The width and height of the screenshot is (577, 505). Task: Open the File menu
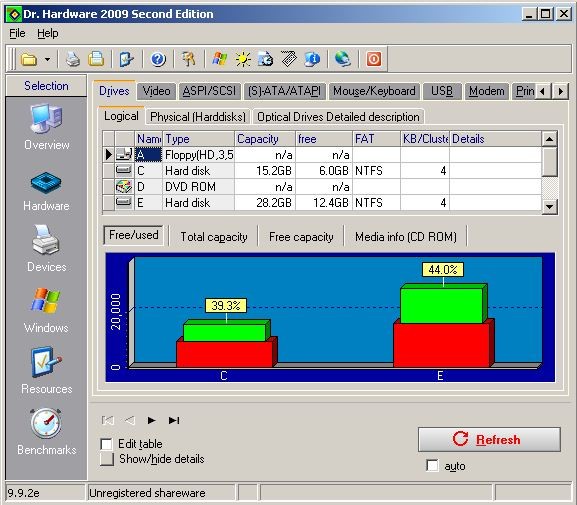[x=17, y=33]
